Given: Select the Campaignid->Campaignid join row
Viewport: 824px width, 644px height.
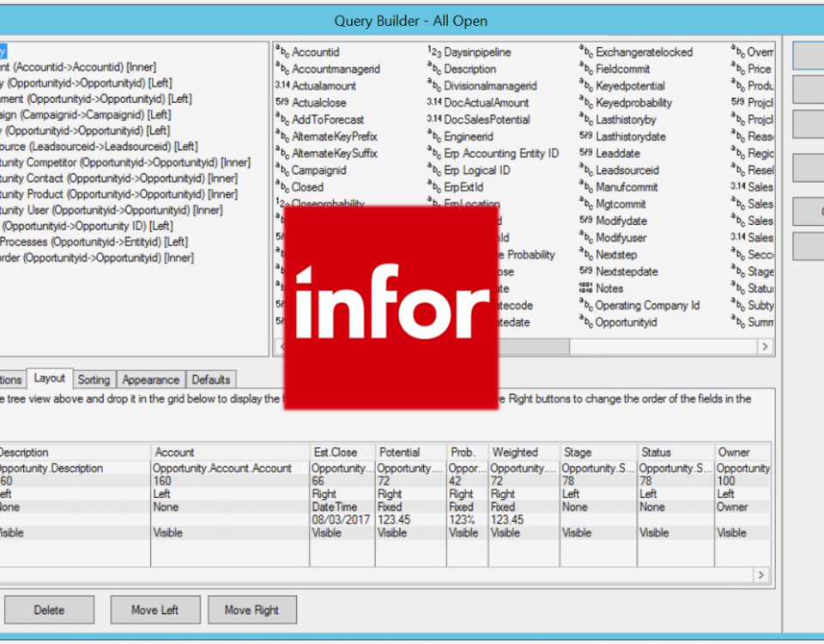Looking at the screenshot, I should pyautogui.click(x=86, y=114).
